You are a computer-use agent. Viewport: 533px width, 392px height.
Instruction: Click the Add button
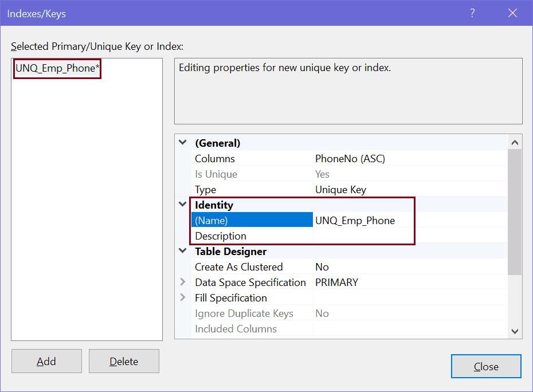click(x=46, y=361)
